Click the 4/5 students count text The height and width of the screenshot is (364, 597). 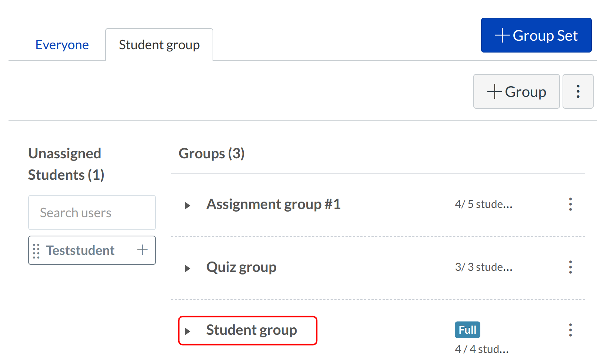point(483,204)
